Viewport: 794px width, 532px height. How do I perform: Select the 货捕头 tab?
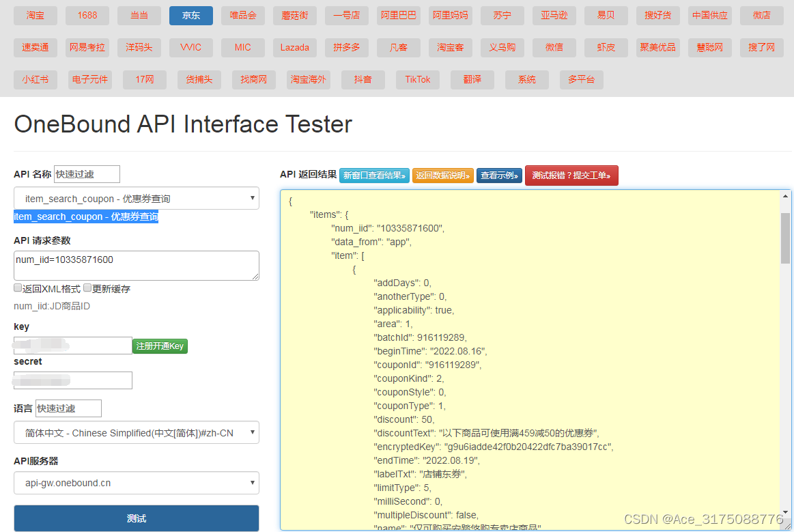click(x=199, y=79)
